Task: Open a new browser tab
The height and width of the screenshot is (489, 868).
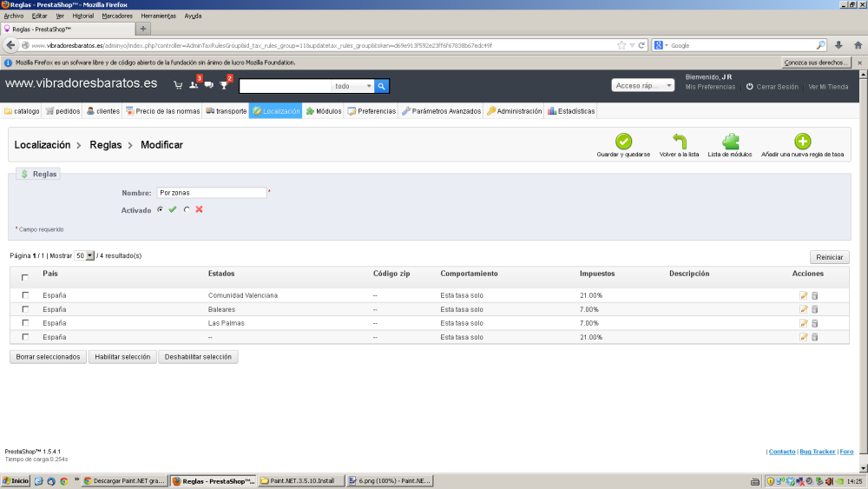Action: [143, 29]
